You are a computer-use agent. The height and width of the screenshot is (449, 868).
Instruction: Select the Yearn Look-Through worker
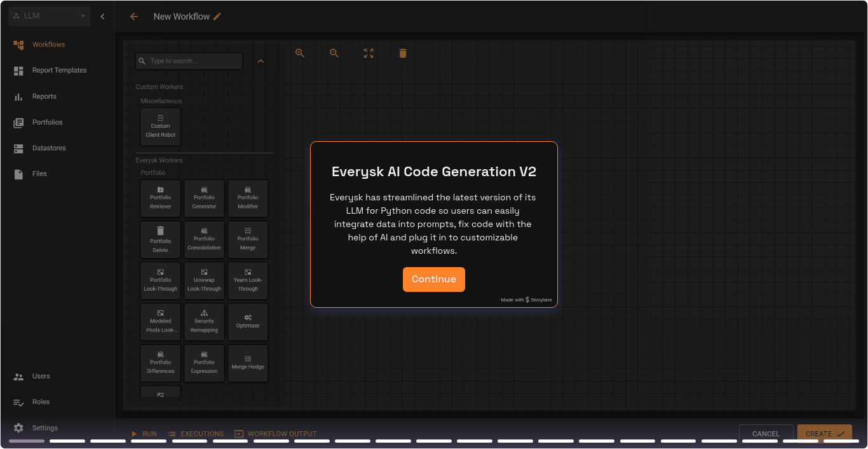(248, 281)
